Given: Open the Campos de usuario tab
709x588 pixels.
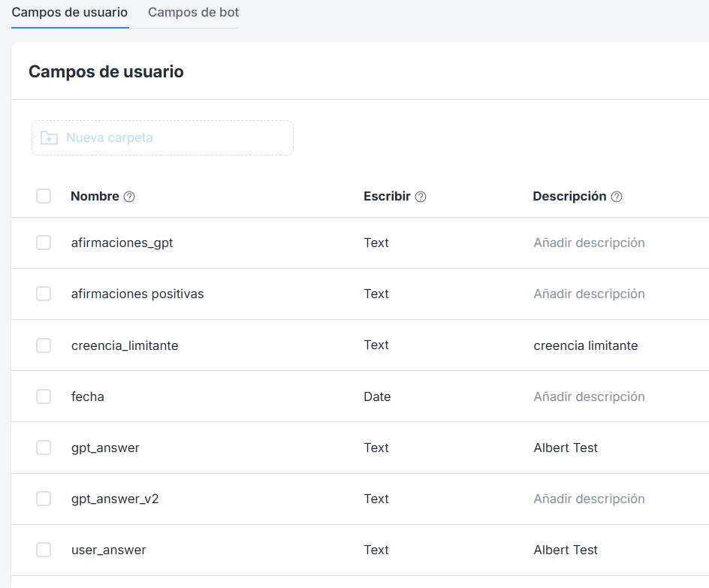Looking at the screenshot, I should click(x=70, y=13).
